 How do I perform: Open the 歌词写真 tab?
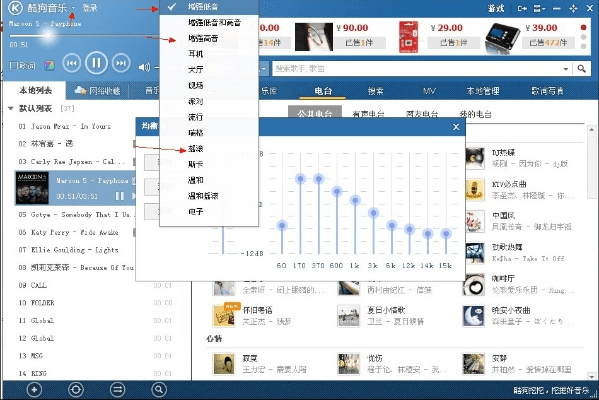[x=547, y=91]
